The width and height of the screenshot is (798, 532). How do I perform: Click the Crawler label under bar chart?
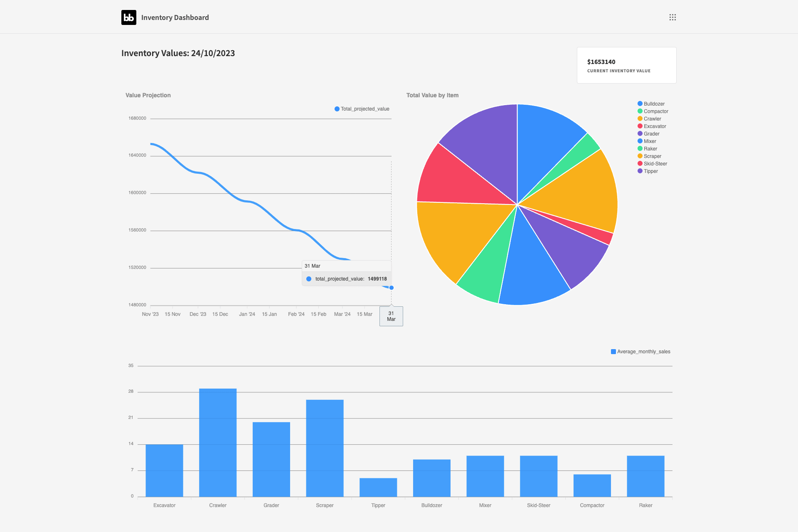pyautogui.click(x=218, y=505)
